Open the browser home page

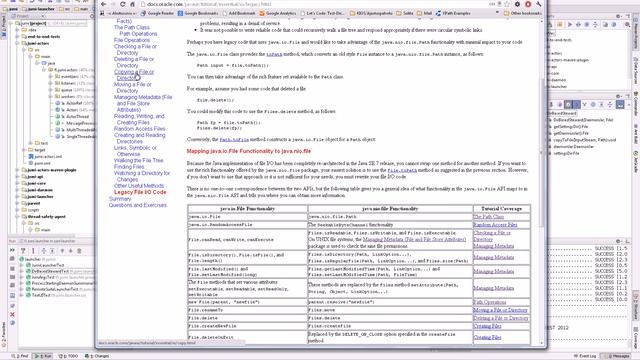(132, 4)
